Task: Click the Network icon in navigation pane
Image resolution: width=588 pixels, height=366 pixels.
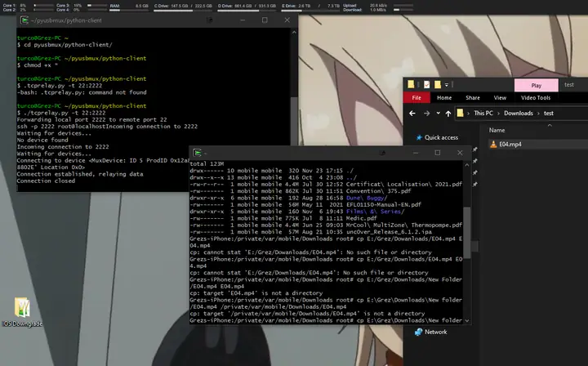Action: (x=418, y=332)
